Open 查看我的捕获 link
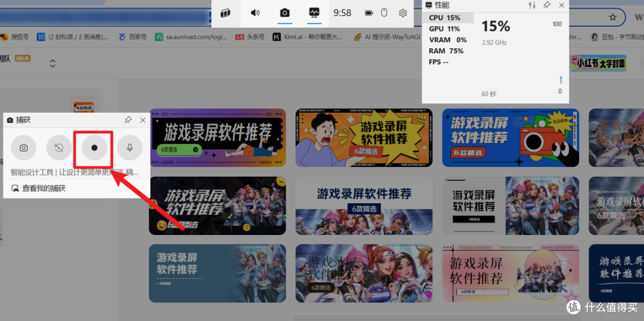Image resolution: width=644 pixels, height=321 pixels. click(43, 188)
